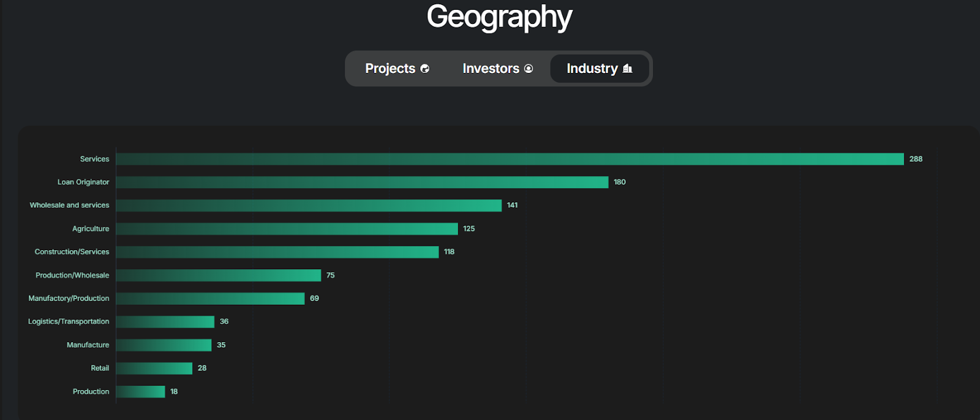
Task: Click the Retail bar showing 28
Action: click(153, 368)
